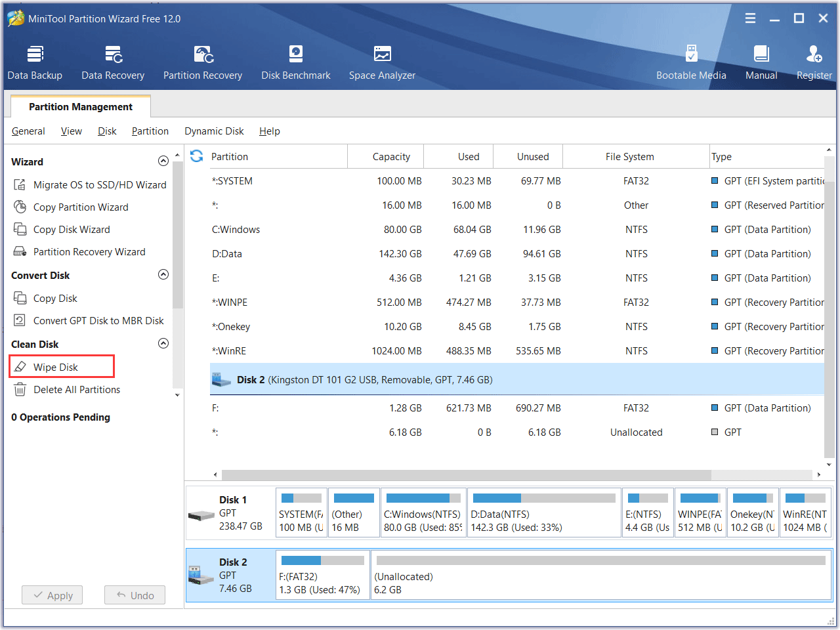Select the *:WINPE partition row
This screenshot has width=840, height=630.
516,303
